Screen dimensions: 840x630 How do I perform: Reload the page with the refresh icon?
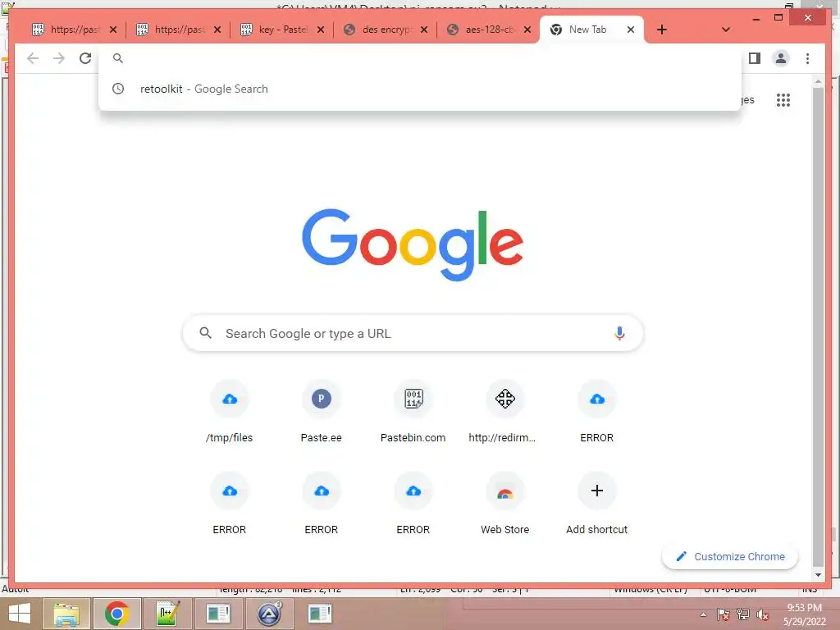(85, 58)
